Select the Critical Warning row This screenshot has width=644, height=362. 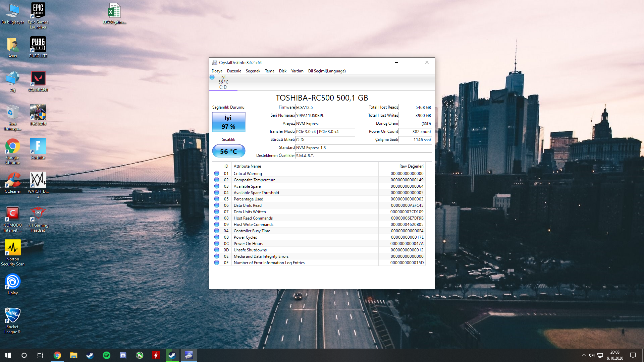tap(319, 174)
